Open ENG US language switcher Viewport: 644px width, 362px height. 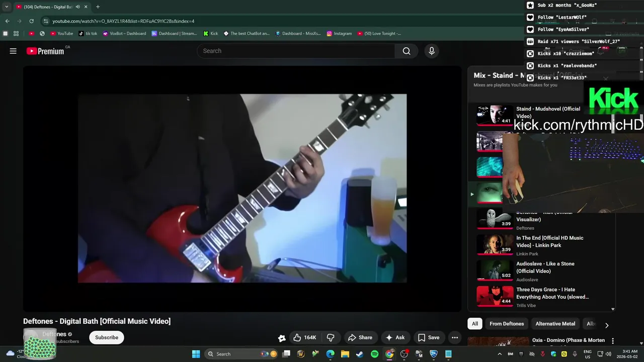click(x=587, y=354)
